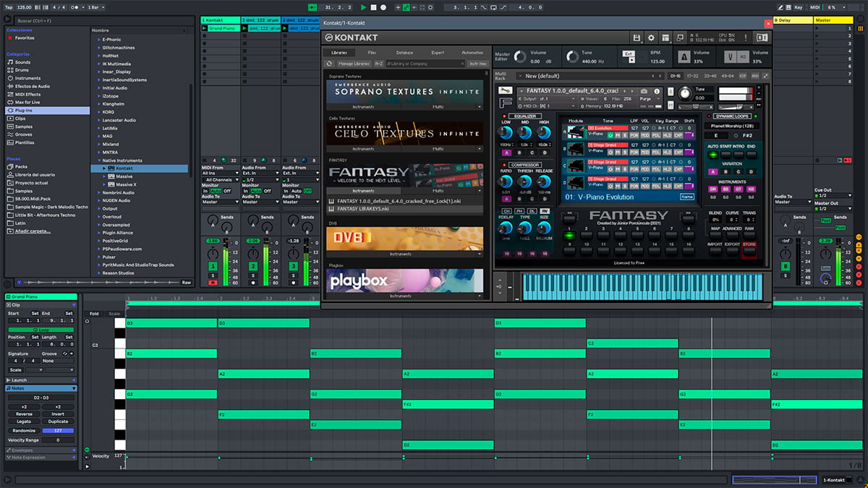Screen dimensions: 868x488
Task: Open Grooves category in the browser
Action: click(x=23, y=134)
